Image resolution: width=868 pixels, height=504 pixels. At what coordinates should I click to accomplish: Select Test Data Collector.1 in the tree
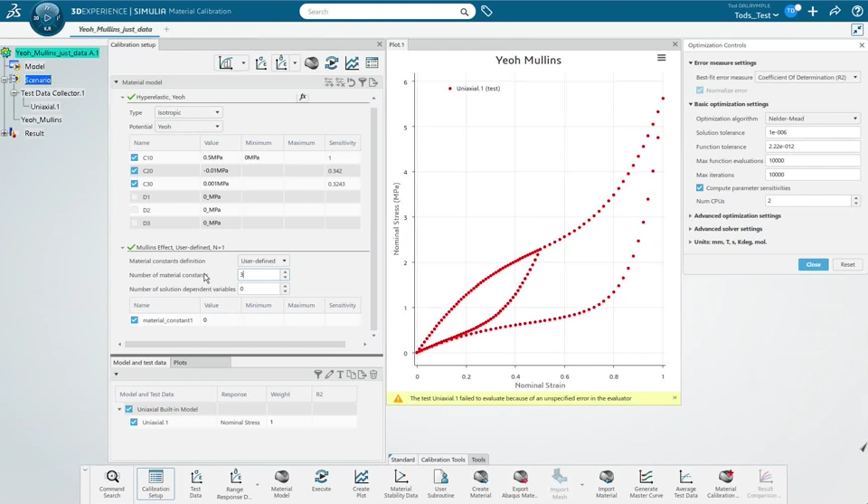(x=52, y=93)
